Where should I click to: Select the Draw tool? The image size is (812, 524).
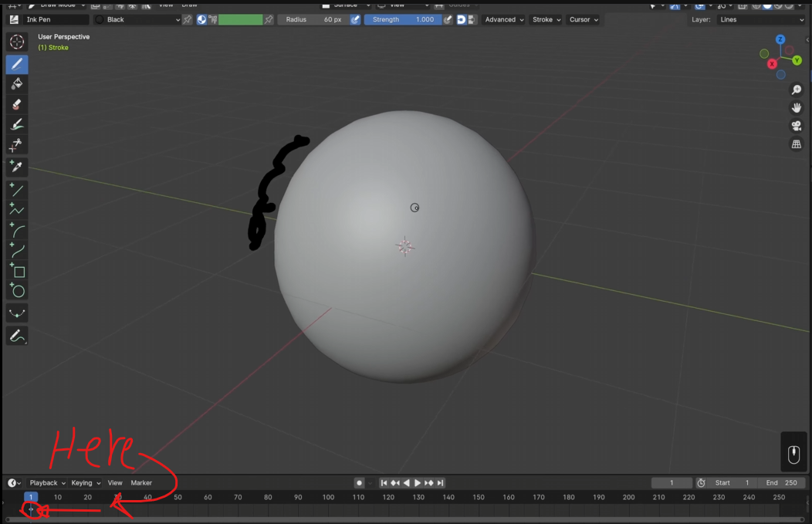[x=16, y=64]
